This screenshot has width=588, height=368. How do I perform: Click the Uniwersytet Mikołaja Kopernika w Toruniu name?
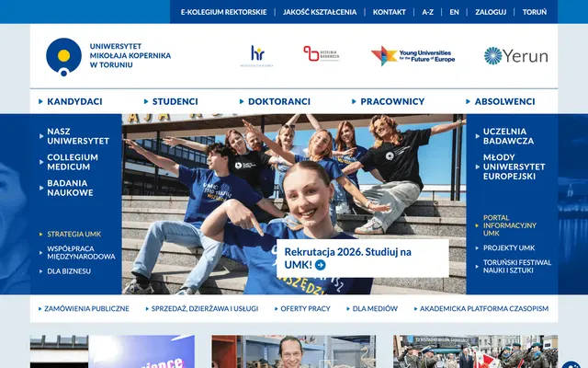tap(130, 55)
